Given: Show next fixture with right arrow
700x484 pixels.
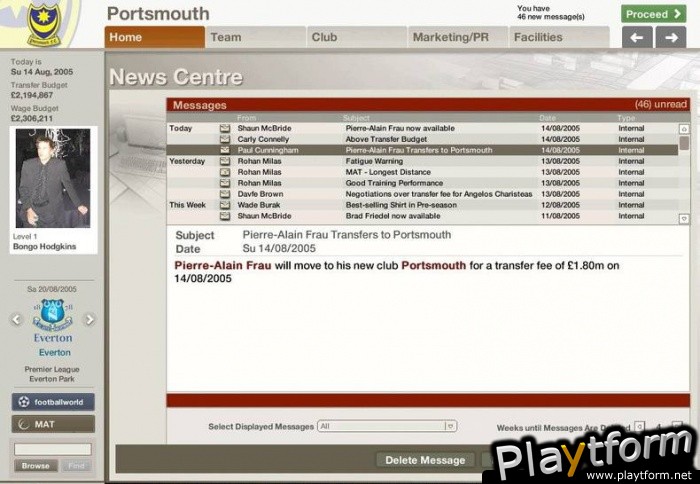Looking at the screenshot, I should (89, 320).
